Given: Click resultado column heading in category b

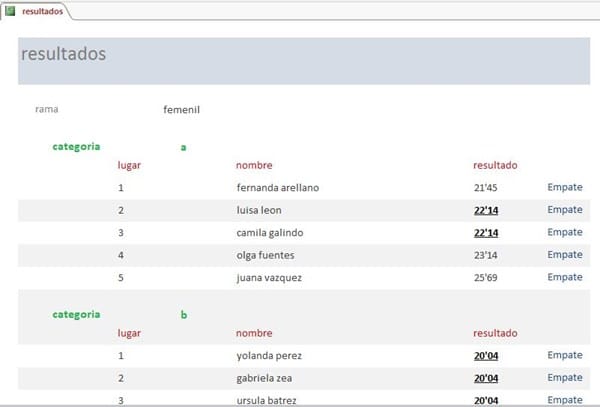Looking at the screenshot, I should tap(495, 333).
